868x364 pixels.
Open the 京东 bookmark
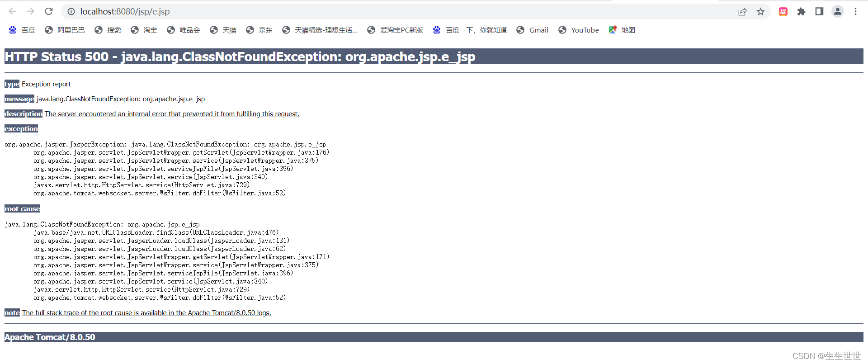pos(259,30)
